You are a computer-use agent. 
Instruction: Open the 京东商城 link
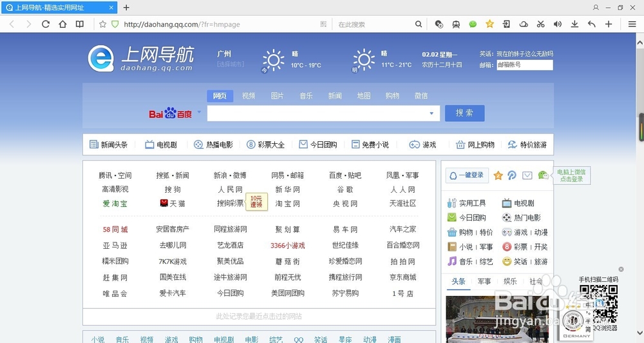pyautogui.click(x=403, y=277)
